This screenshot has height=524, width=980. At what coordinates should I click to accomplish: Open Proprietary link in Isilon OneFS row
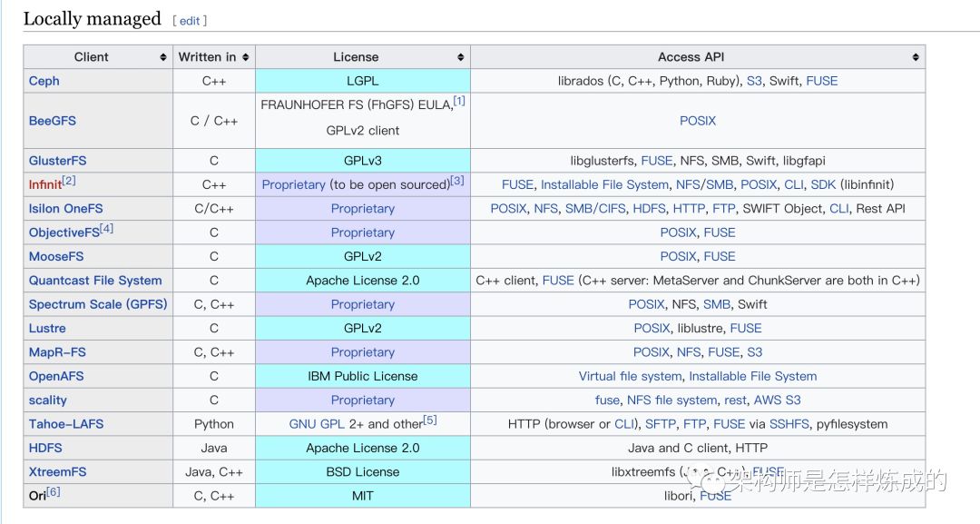click(x=362, y=208)
